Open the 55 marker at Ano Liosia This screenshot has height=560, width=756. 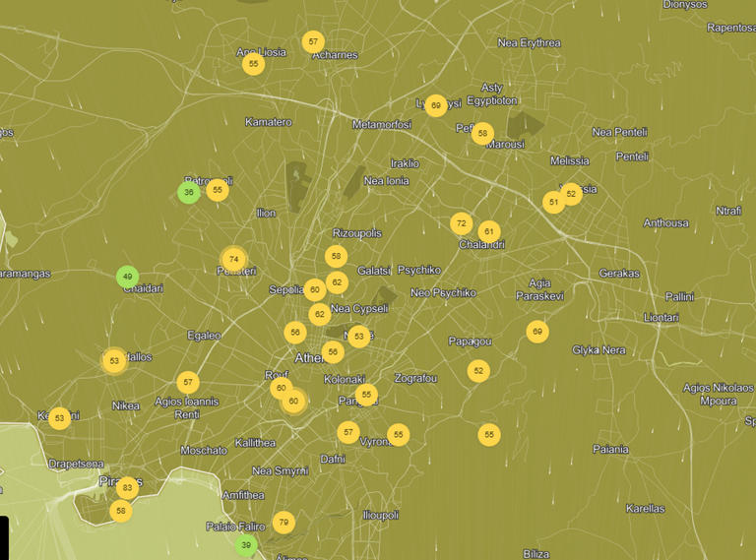[x=253, y=64]
